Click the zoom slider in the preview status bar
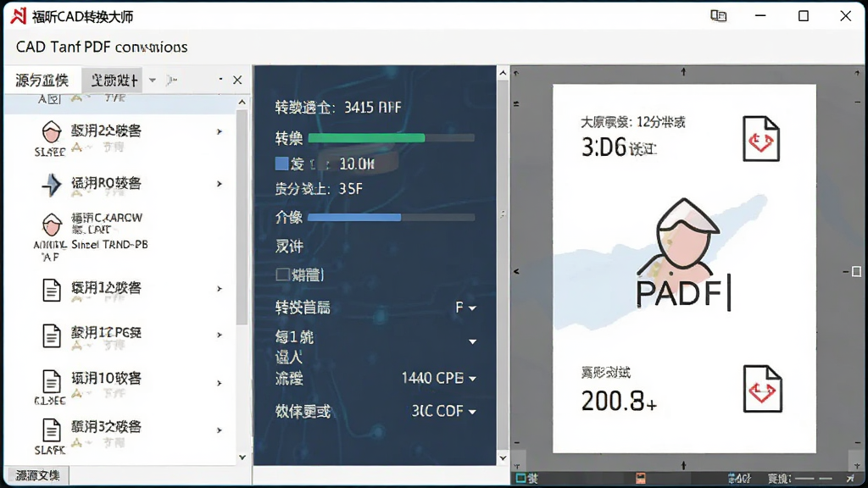Screen dimensions: 868x488 tap(815, 479)
